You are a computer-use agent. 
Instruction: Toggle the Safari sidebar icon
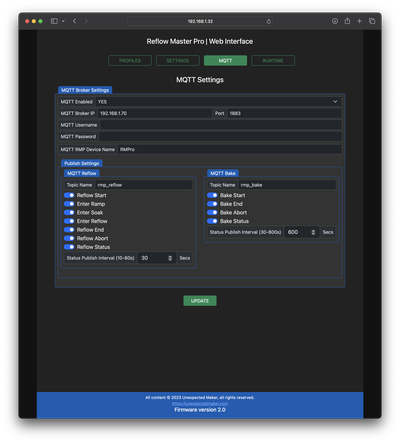click(x=54, y=21)
